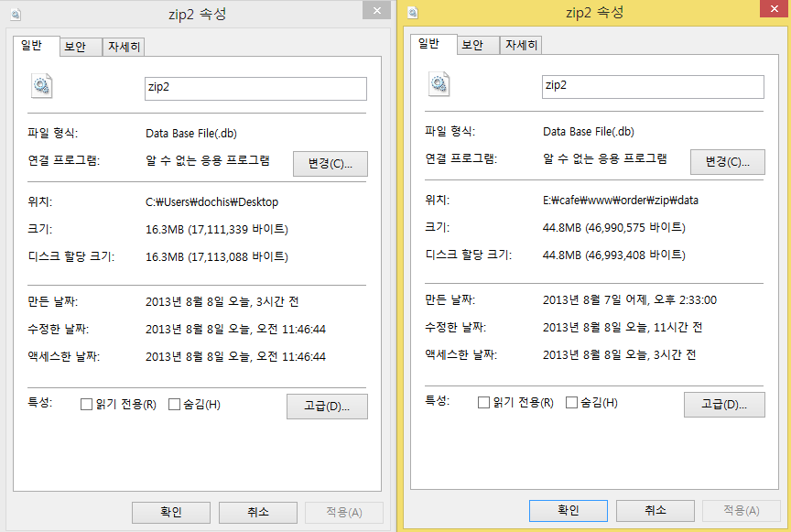The height and width of the screenshot is (532, 791).
Task: Switch to 보안 tab in the gray-bordered dialog
Action: (x=74, y=47)
